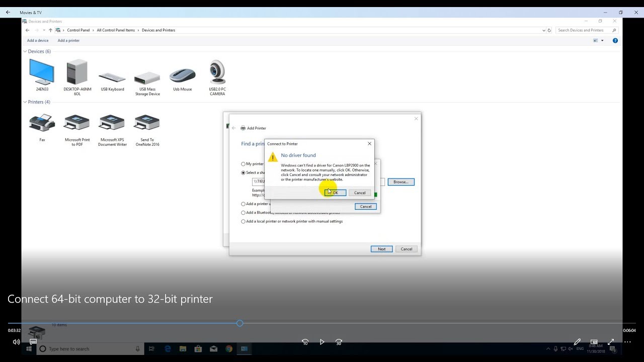Open the change view options dropdown
644x362 pixels.
pos(602,40)
